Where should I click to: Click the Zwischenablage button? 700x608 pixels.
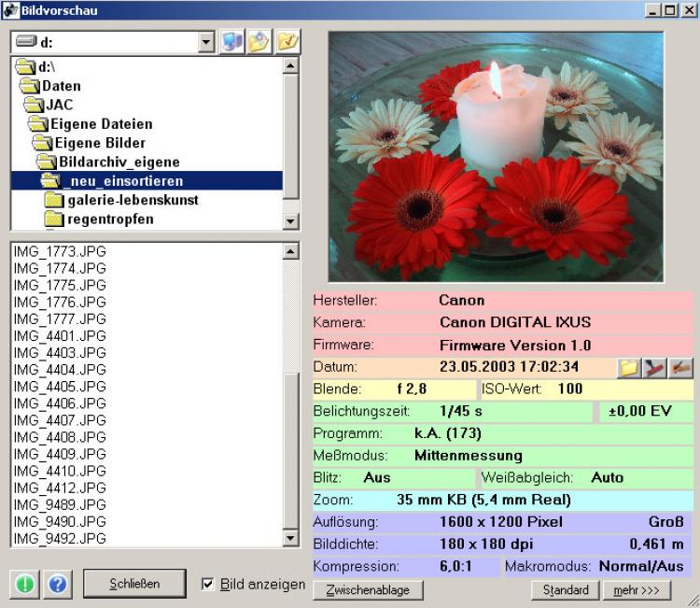(x=368, y=590)
